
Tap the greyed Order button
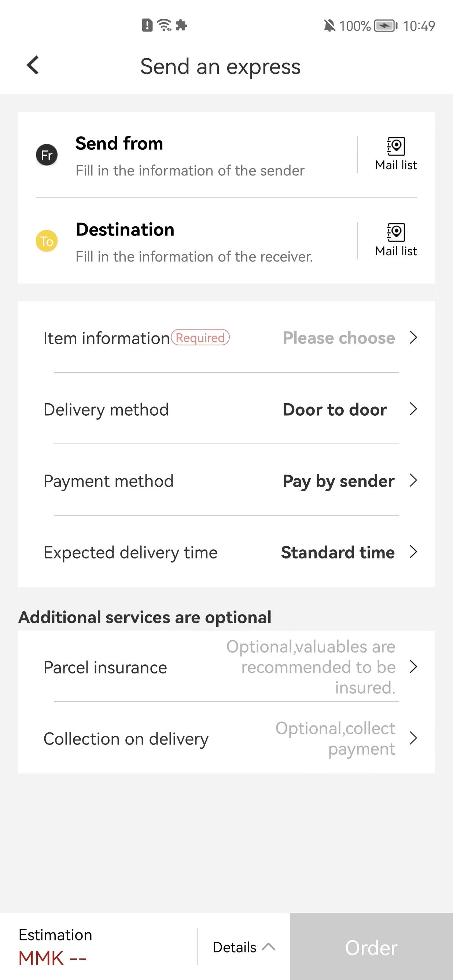[x=371, y=947]
